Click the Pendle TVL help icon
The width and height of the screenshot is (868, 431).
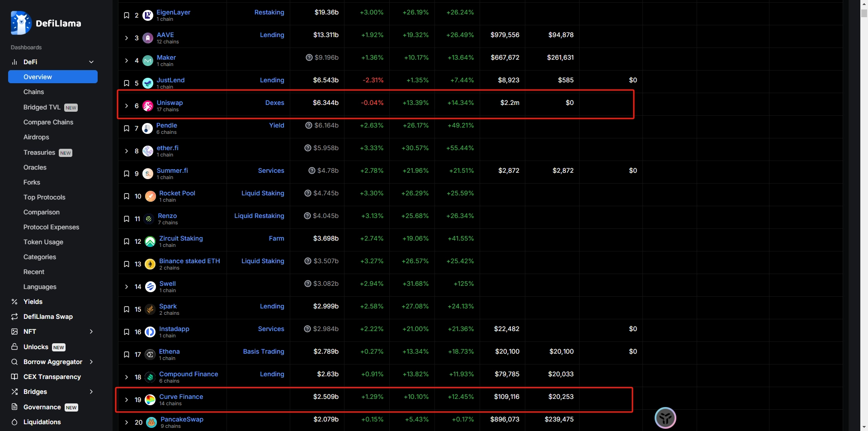click(309, 125)
